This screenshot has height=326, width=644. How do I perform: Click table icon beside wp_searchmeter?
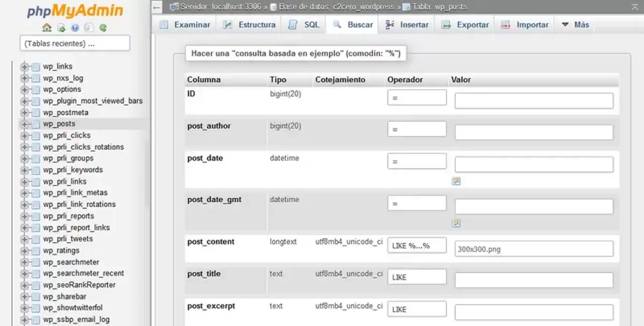(x=35, y=262)
